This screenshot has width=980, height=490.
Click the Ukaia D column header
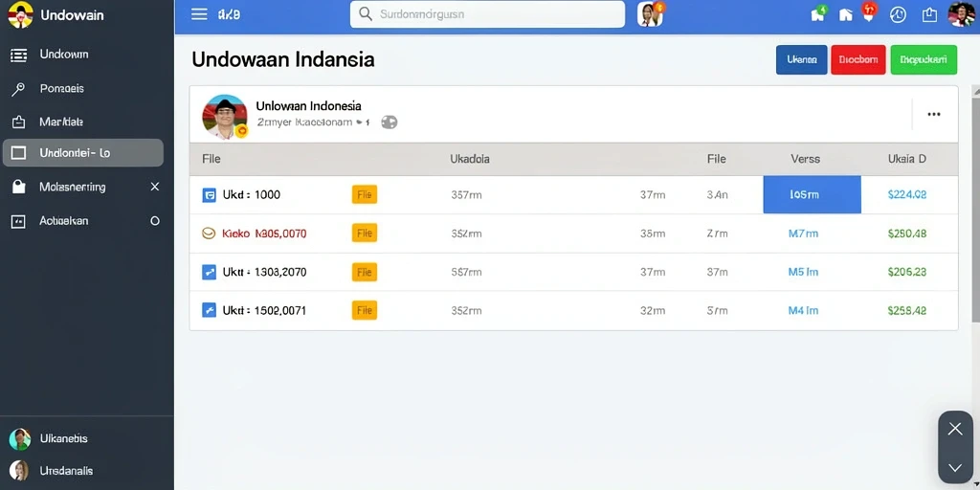pyautogui.click(x=907, y=159)
